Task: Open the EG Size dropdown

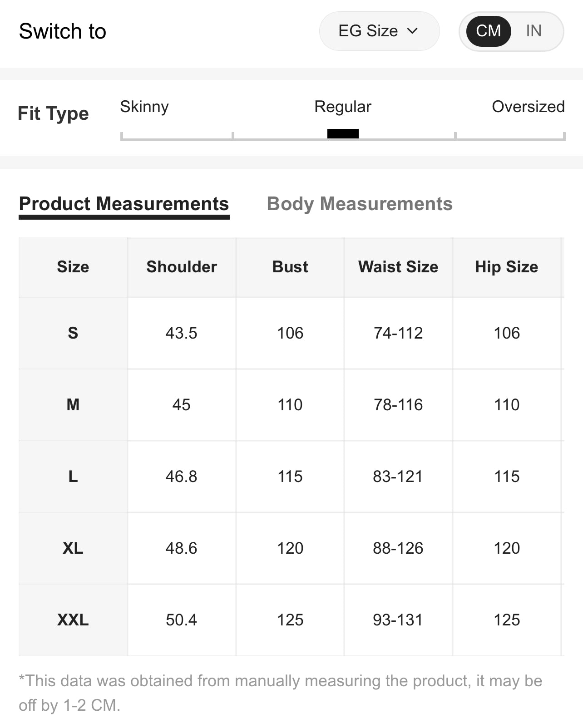Action: click(x=379, y=31)
